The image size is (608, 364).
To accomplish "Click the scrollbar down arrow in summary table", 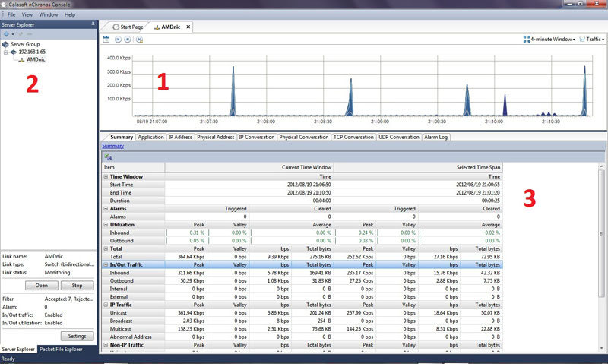I will pyautogui.click(x=601, y=348).
